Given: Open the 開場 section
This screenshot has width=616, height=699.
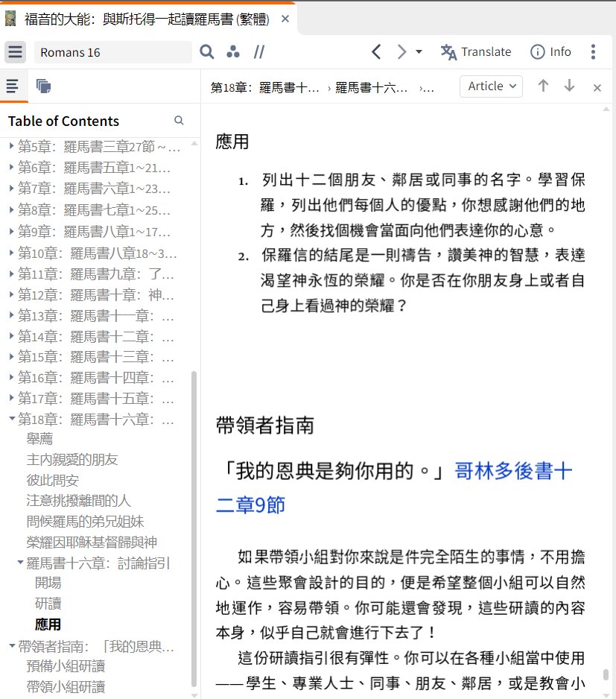Looking at the screenshot, I should [48, 583].
